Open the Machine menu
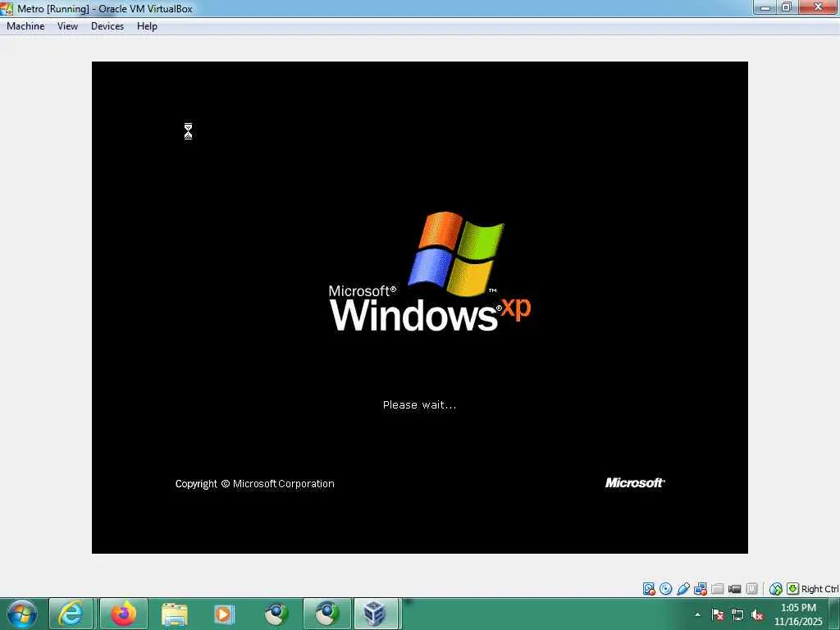Screen dimensions: 840x630 coord(25,26)
